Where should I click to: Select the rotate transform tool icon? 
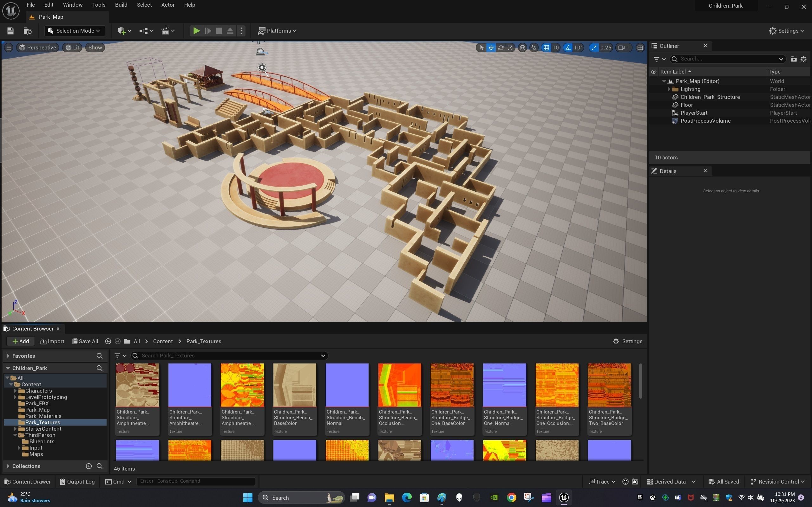(x=501, y=48)
